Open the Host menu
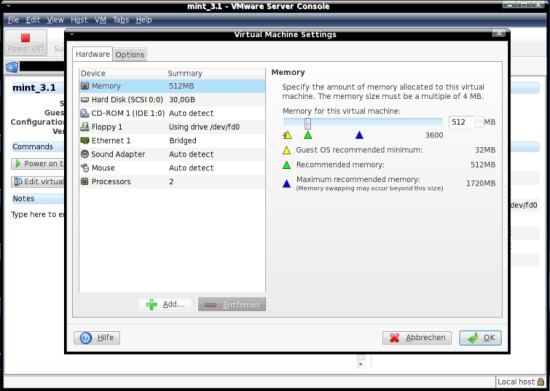The height and width of the screenshot is (391, 550). tap(79, 20)
